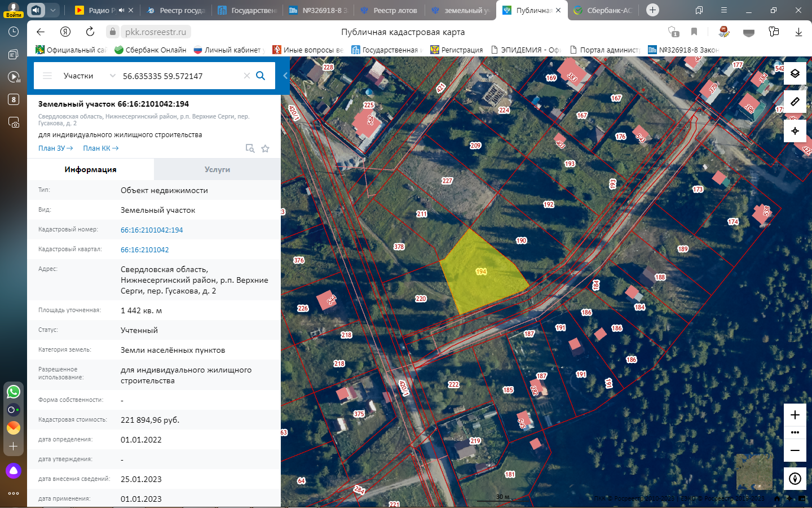Image resolution: width=812 pixels, height=508 pixels.
Task: Open the План ЗУ link
Action: pyautogui.click(x=55, y=148)
